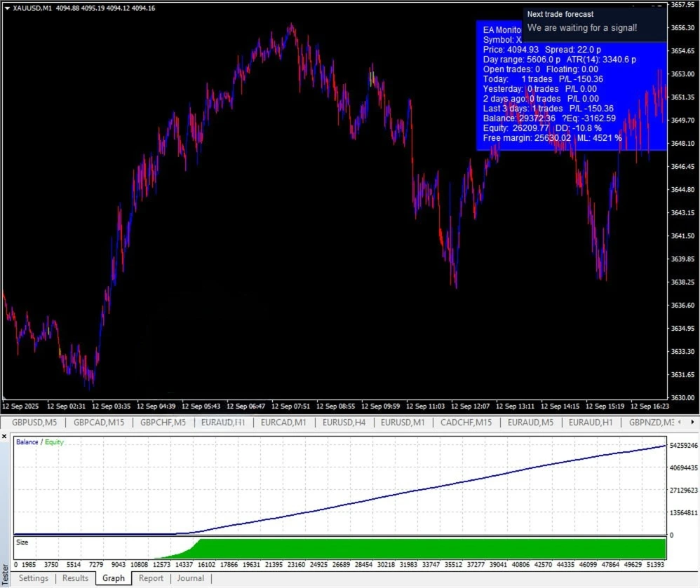This screenshot has height=588, width=700.
Task: Switch to the Results tab
Action: 75,578
